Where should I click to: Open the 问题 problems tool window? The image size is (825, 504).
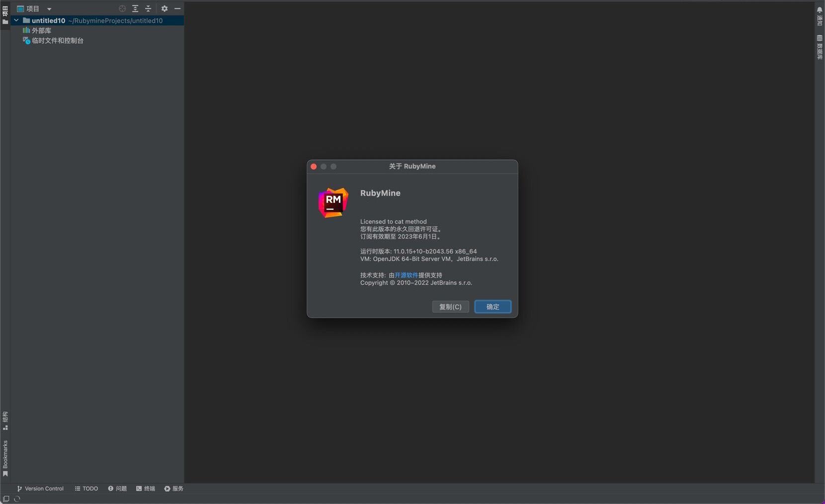coord(117,489)
